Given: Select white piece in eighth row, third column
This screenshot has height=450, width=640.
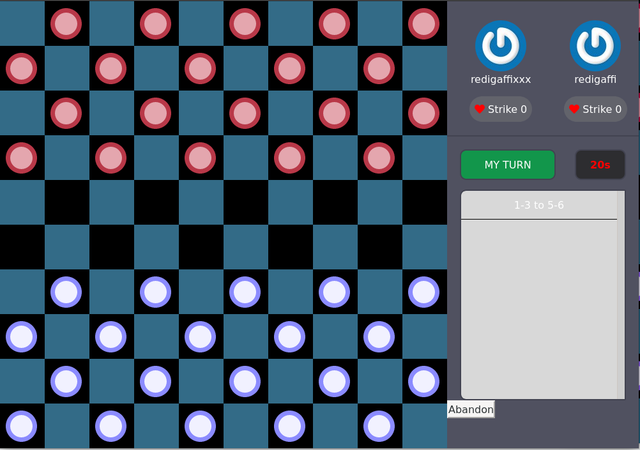Looking at the screenshot, I should tap(111, 337).
